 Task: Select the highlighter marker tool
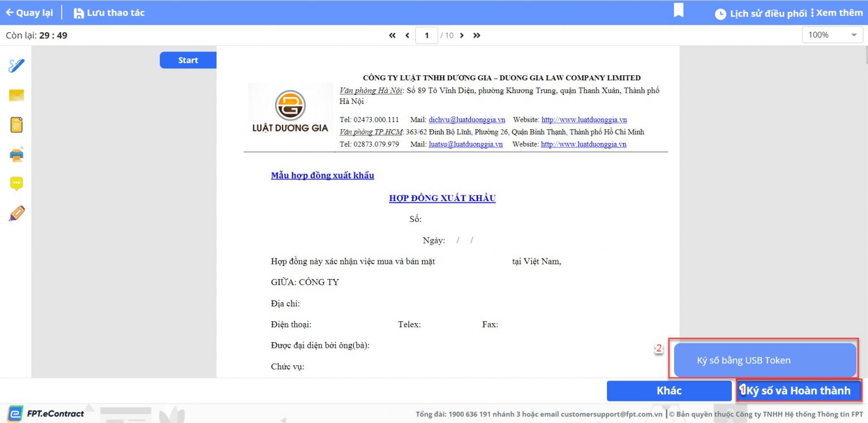pyautogui.click(x=16, y=213)
